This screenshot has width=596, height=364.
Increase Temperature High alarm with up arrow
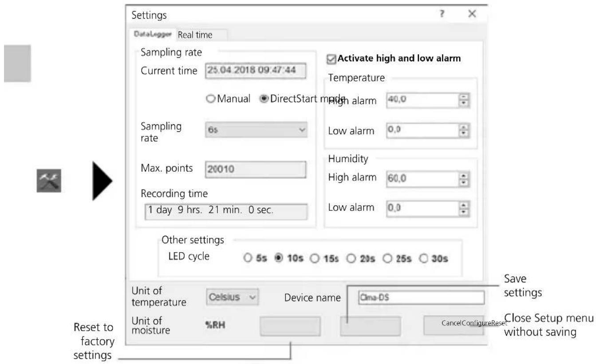(463, 98)
